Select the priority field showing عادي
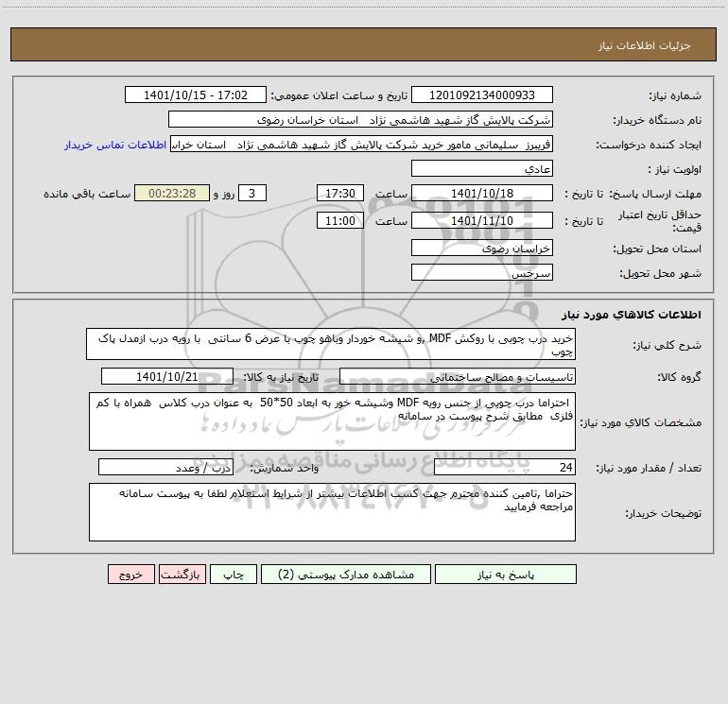The width and height of the screenshot is (728, 704). 482,168
